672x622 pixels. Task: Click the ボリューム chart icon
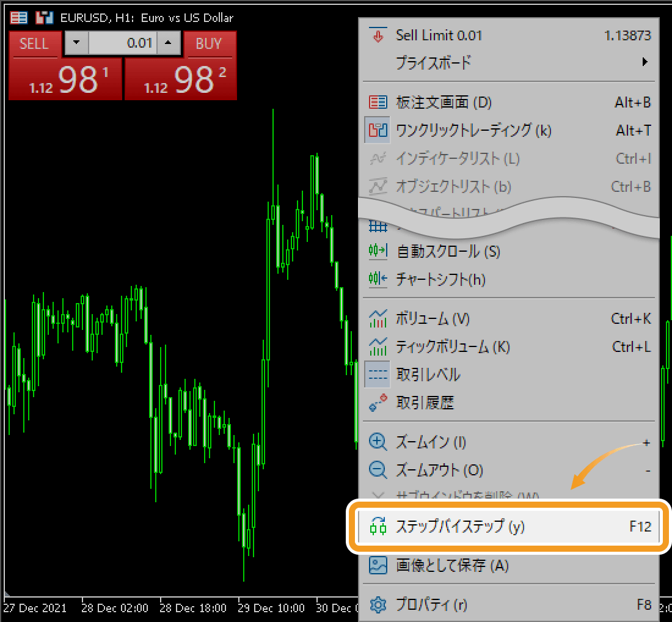point(378,318)
